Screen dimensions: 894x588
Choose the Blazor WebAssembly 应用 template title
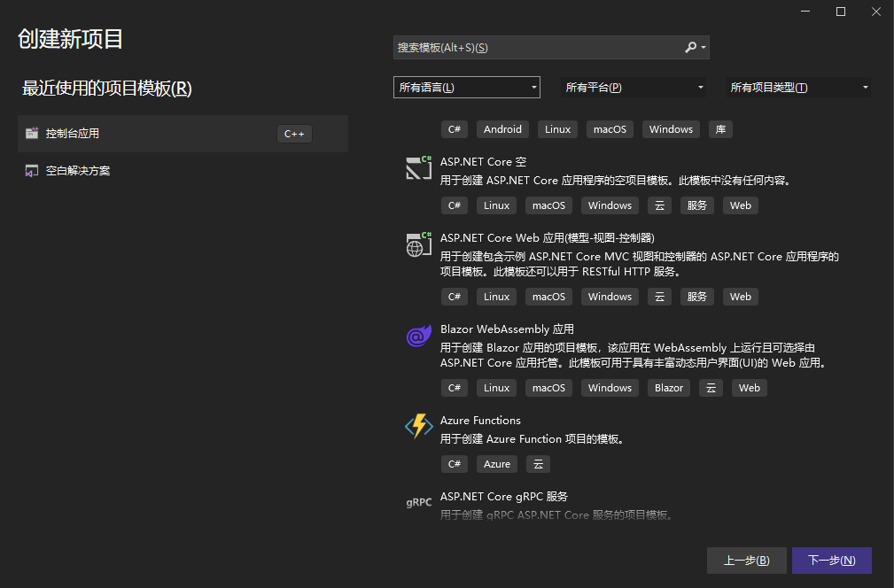click(x=507, y=329)
